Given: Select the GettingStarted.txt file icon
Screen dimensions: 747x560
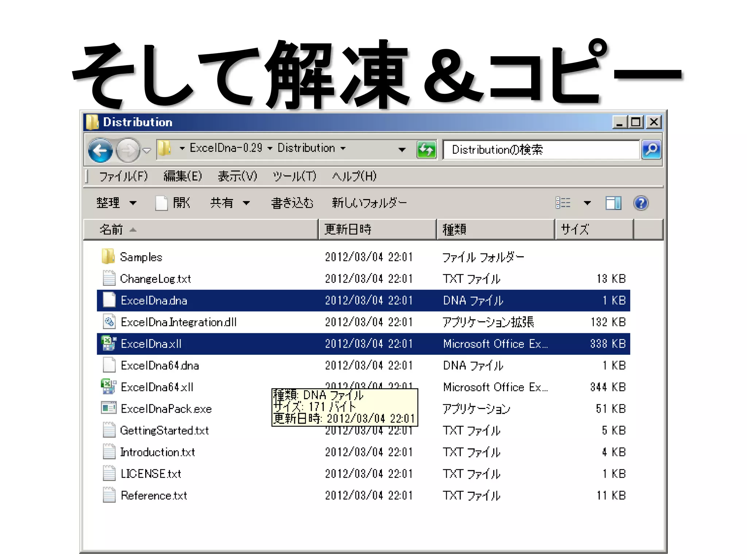Looking at the screenshot, I should [x=109, y=430].
